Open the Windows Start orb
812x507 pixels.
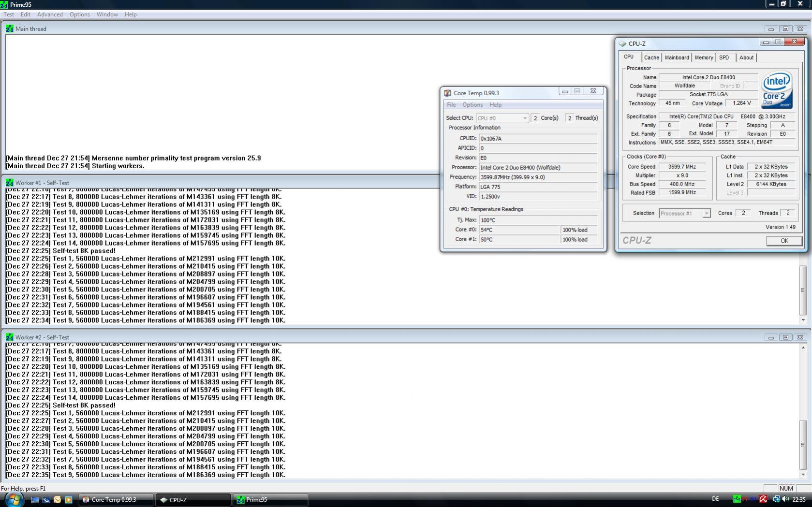(14, 499)
